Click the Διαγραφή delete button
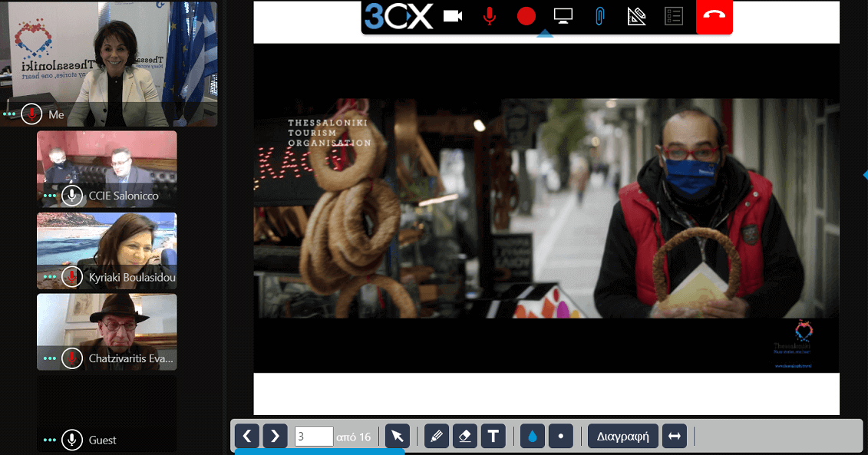The image size is (868, 455). coord(622,437)
